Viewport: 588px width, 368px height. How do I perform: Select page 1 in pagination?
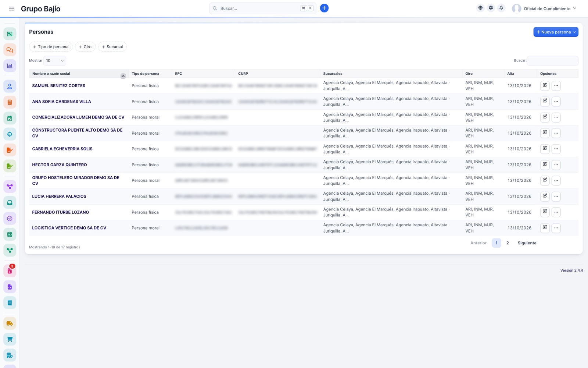[496, 243]
